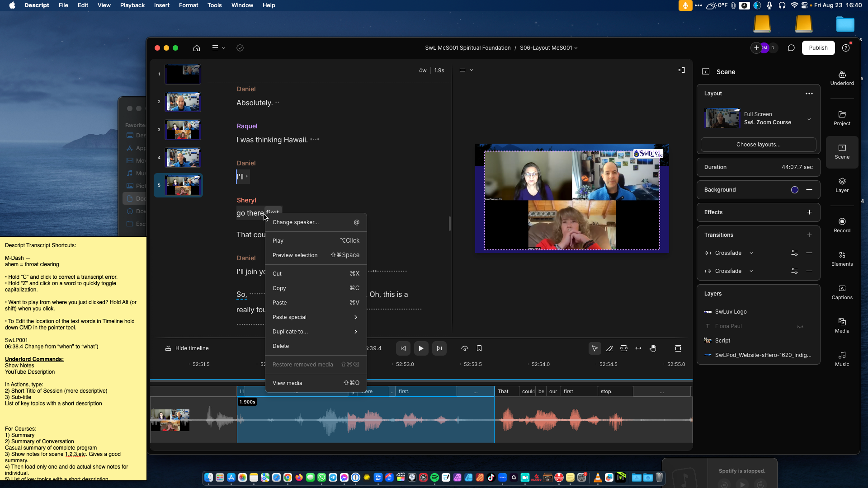Click speaker name Sheryl in transcript
868x488 pixels.
[x=246, y=200]
